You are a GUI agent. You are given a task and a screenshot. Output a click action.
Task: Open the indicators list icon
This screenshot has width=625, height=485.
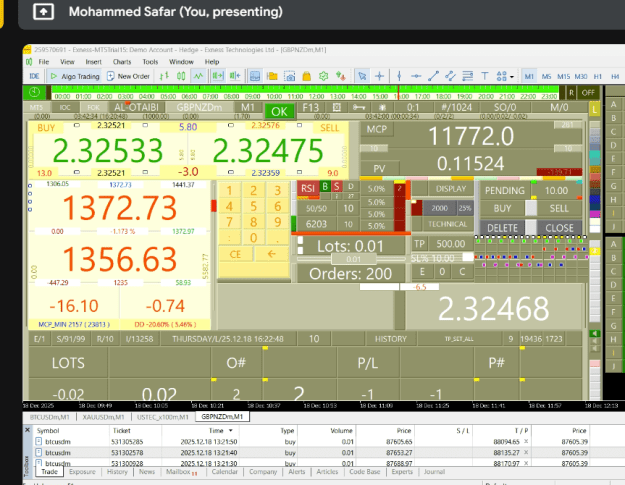click(255, 76)
